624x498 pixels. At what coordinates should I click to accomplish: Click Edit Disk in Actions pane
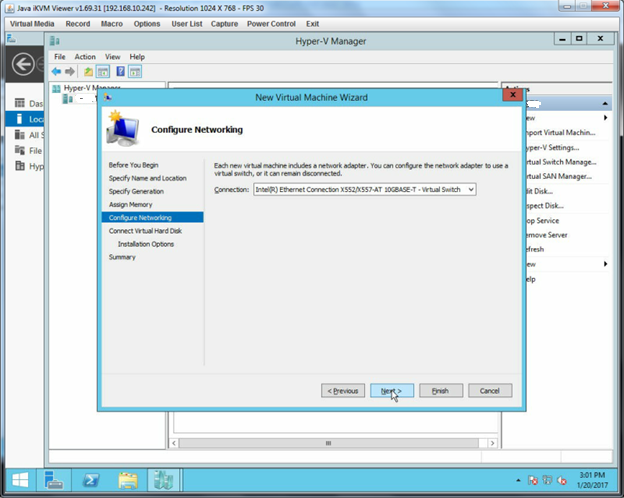pos(540,191)
